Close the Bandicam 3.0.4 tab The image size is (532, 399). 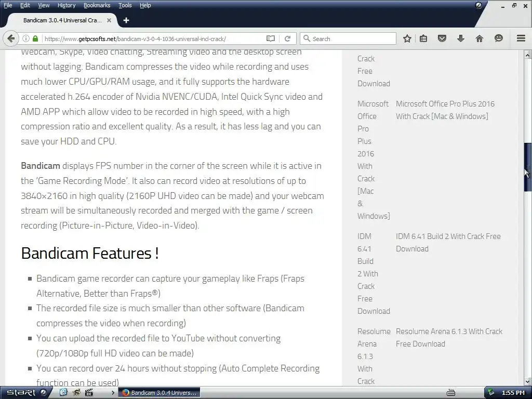(109, 20)
